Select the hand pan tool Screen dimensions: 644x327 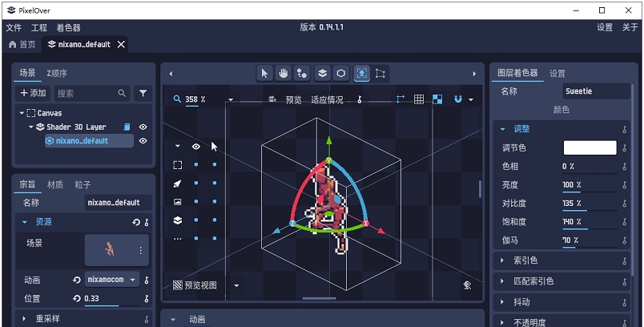(284, 73)
